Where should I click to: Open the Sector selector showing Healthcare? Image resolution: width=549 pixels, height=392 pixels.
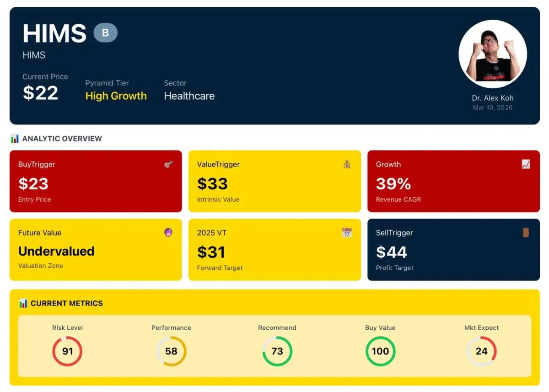point(189,96)
